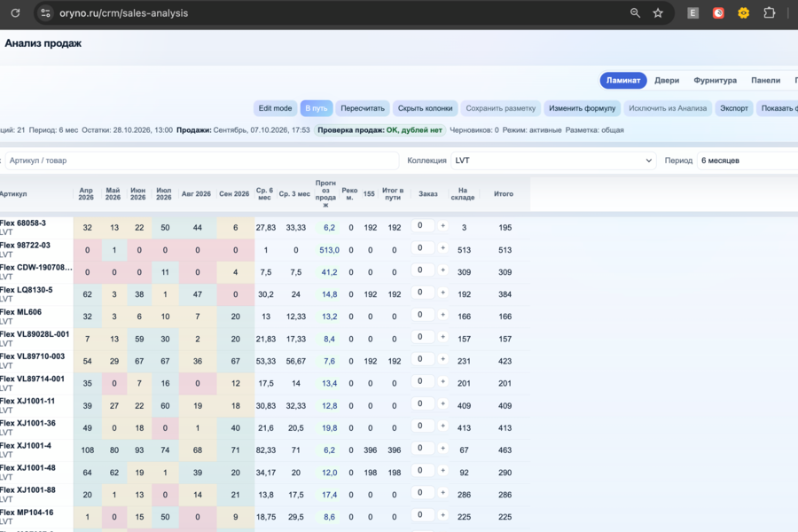Click the zoom magnifier icon in address bar

(635, 13)
